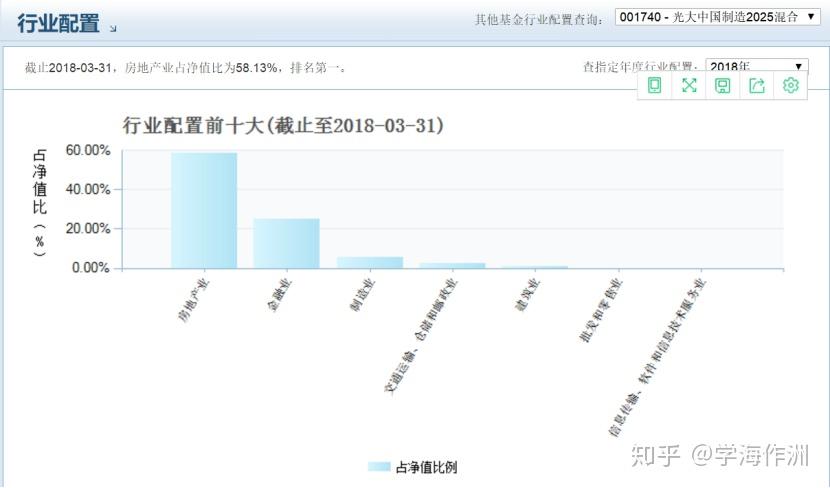Click the summary text 房地产业占净值比为58.13%

tap(201, 68)
